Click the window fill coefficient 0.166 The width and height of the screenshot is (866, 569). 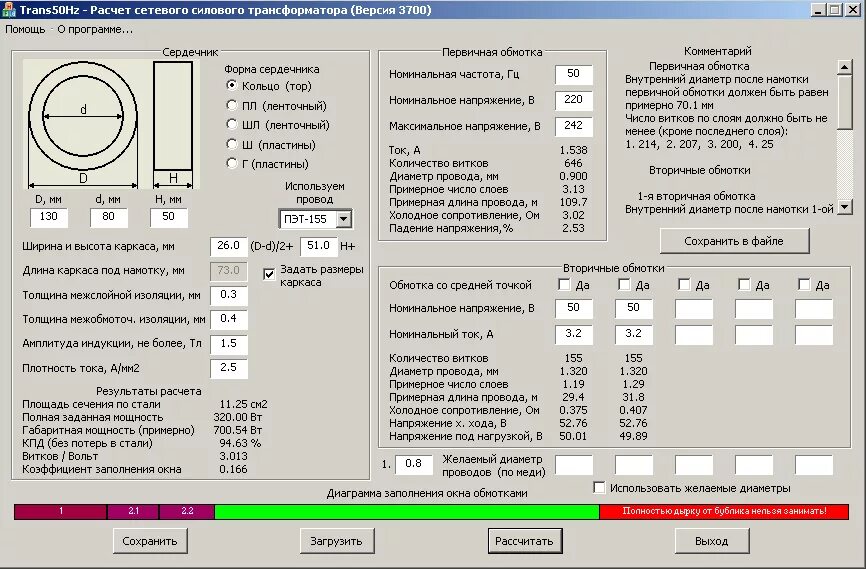(x=233, y=469)
